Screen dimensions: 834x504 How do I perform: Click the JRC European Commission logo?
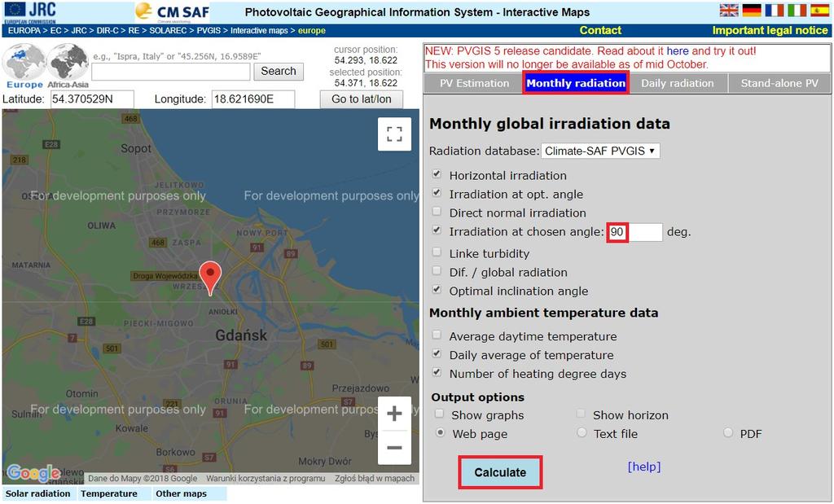(x=30, y=12)
